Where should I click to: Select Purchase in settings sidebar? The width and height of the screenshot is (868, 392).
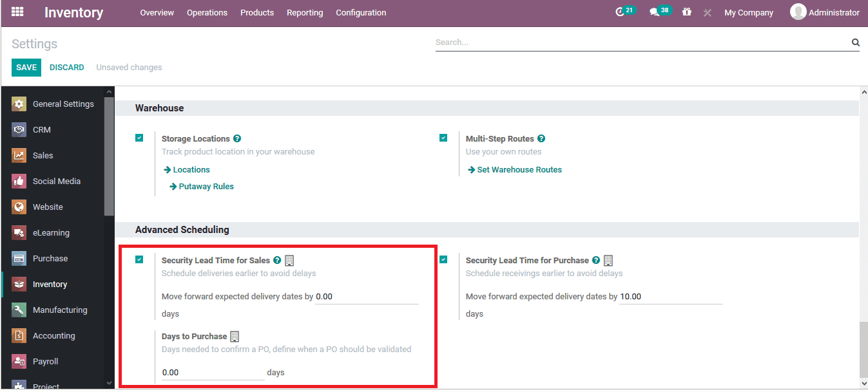[x=50, y=258]
